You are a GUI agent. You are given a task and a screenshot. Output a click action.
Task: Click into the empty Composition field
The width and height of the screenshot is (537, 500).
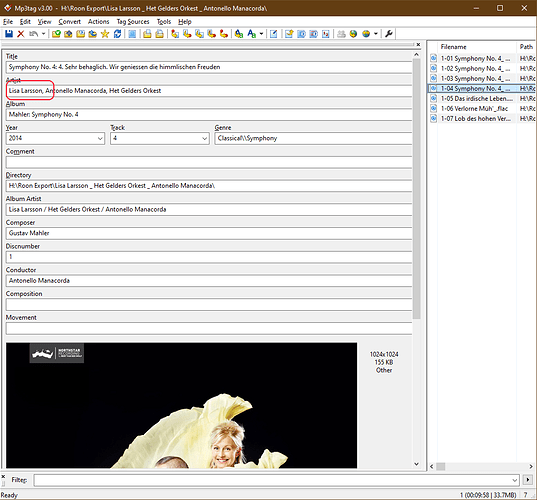[209, 304]
